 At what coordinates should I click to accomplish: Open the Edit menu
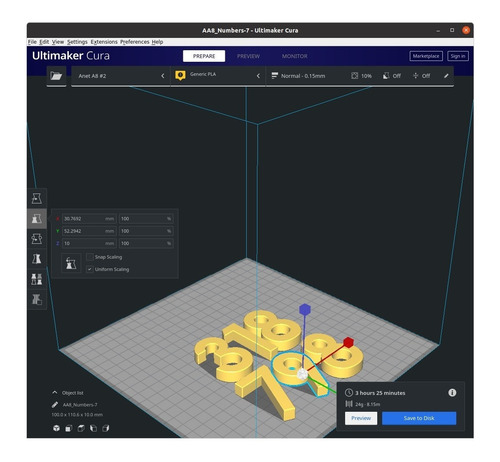44,42
